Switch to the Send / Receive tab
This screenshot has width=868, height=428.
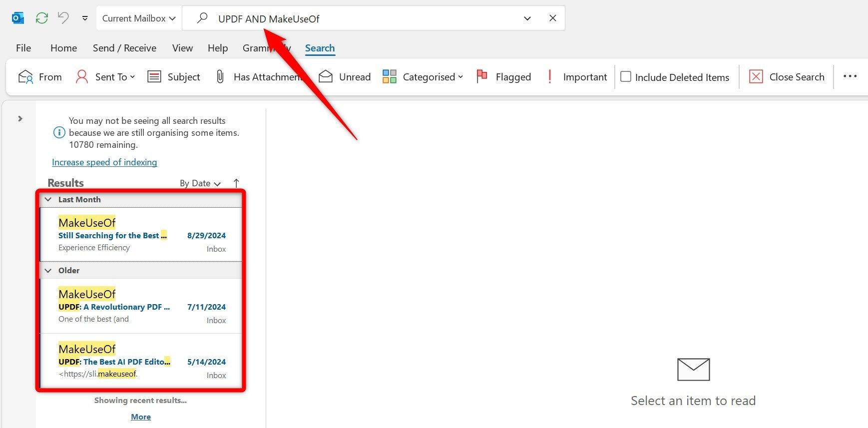pos(124,48)
